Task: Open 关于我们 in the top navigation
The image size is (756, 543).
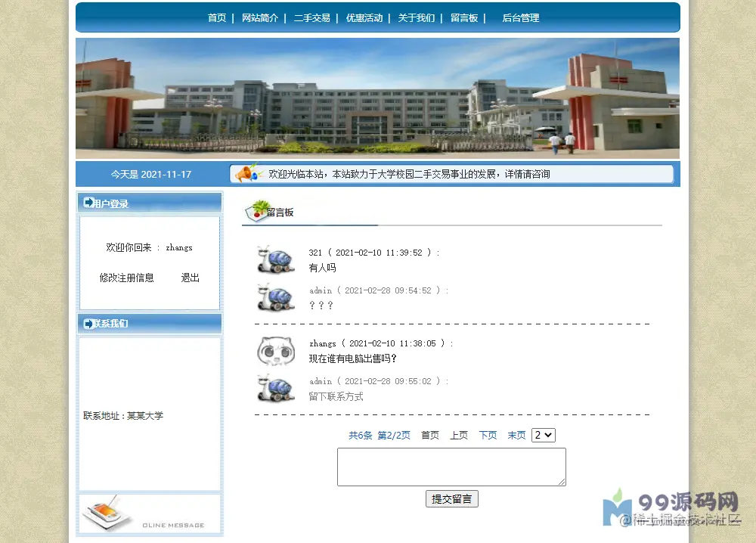Action: tap(416, 18)
